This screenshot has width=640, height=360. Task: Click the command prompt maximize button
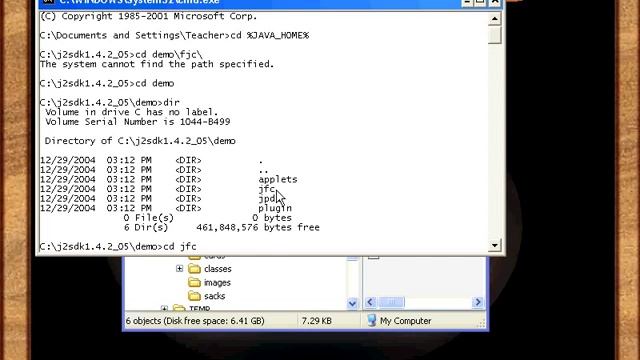(480, 2)
